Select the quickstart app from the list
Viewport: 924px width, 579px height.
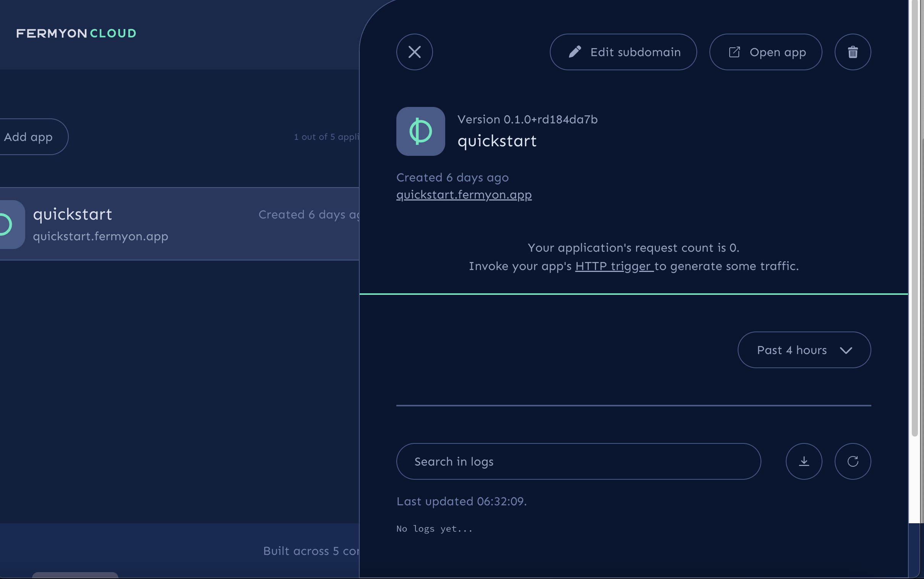(x=153, y=225)
